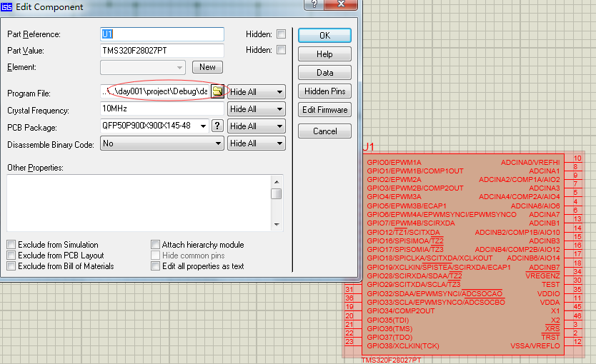
Task: Toggle Hidden checkbox for Part Value
Action: [281, 50]
